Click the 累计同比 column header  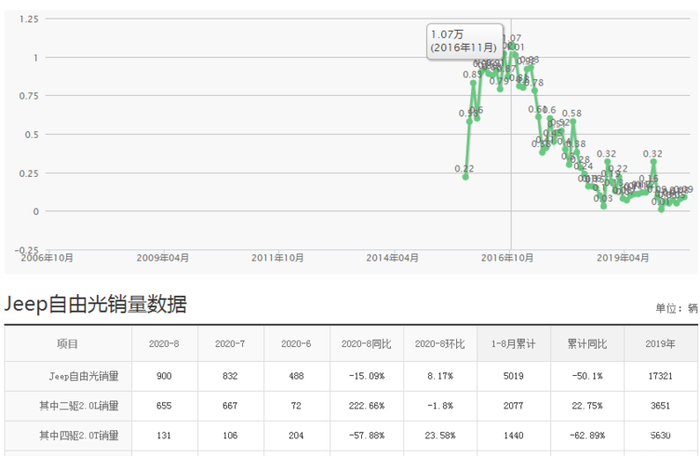pos(587,344)
